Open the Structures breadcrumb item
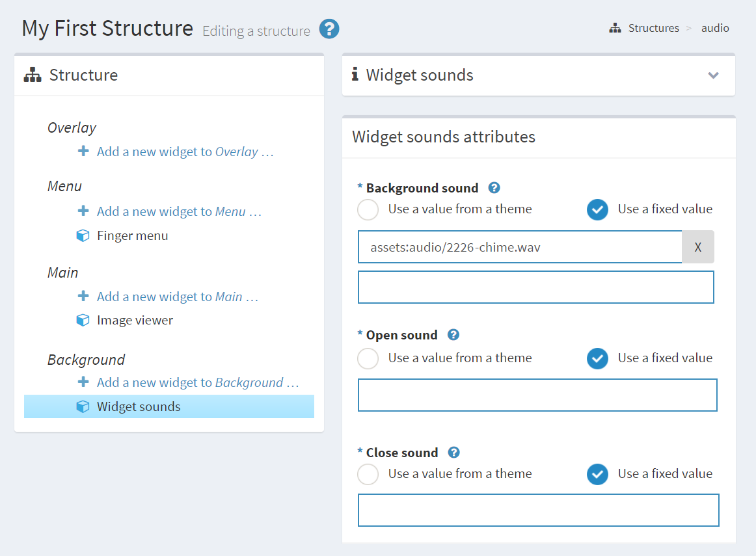 tap(653, 28)
